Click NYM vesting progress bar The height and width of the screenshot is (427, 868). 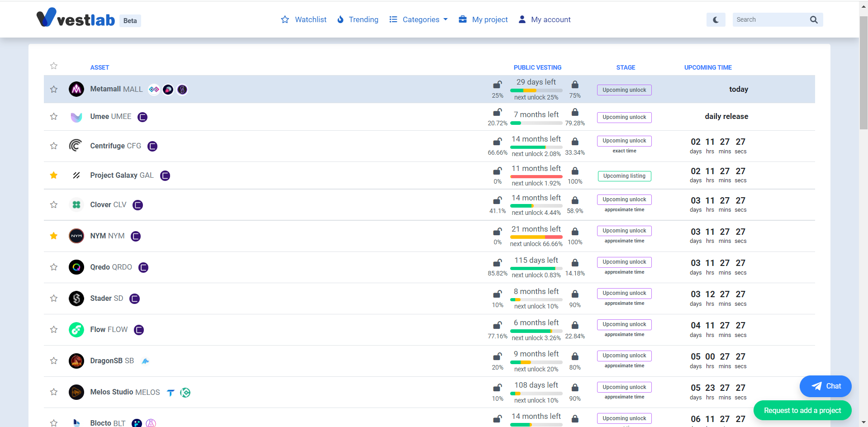(x=536, y=237)
